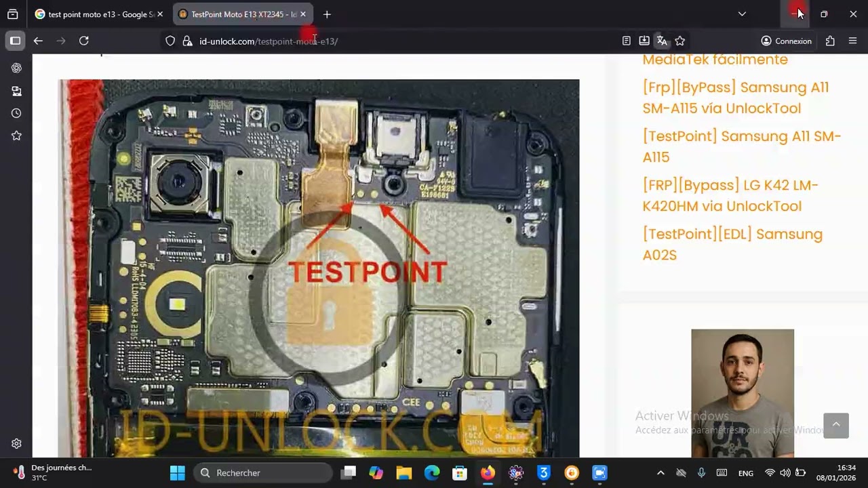The height and width of the screenshot is (488, 868).
Task: Click the install/save page icon in address bar
Action: point(644,41)
